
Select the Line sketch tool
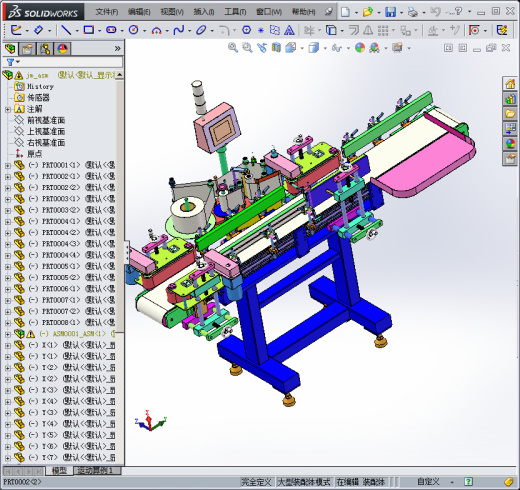click(66, 30)
